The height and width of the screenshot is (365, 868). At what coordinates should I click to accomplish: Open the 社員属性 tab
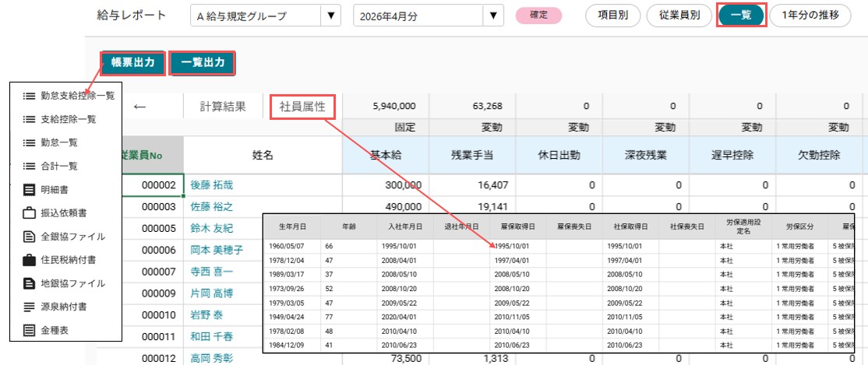pyautogui.click(x=303, y=107)
